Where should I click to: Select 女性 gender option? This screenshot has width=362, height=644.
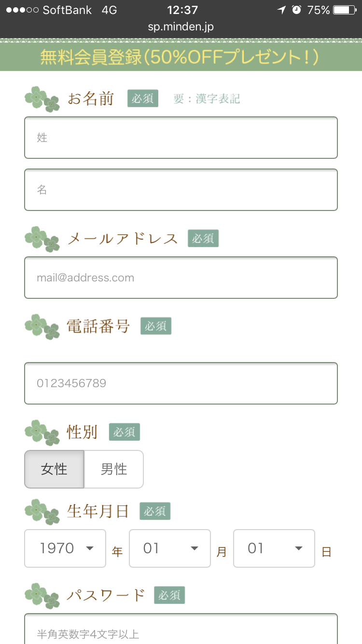[54, 469]
